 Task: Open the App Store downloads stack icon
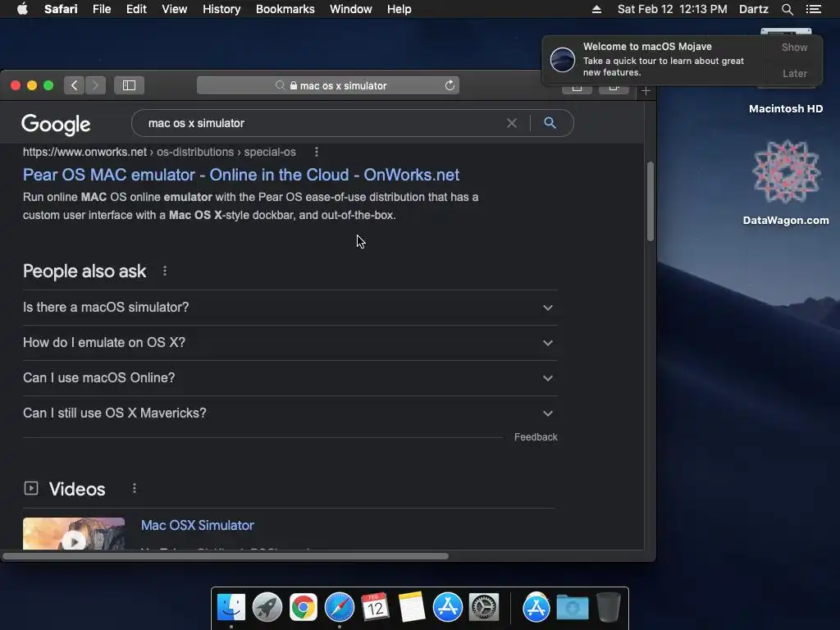point(536,607)
